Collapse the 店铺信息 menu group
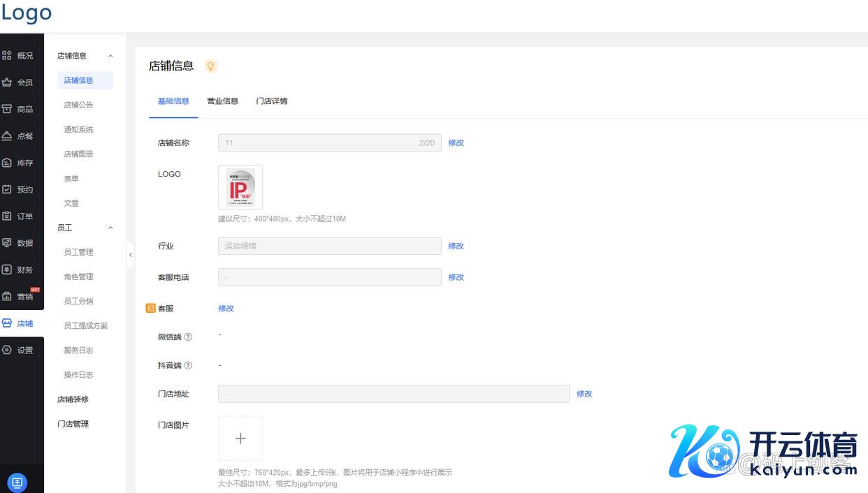868x493 pixels. [110, 56]
